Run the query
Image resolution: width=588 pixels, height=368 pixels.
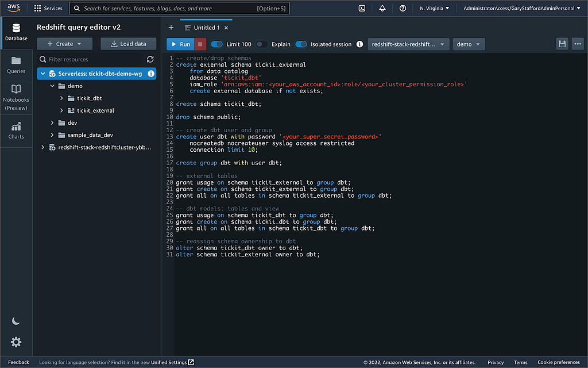[181, 44]
